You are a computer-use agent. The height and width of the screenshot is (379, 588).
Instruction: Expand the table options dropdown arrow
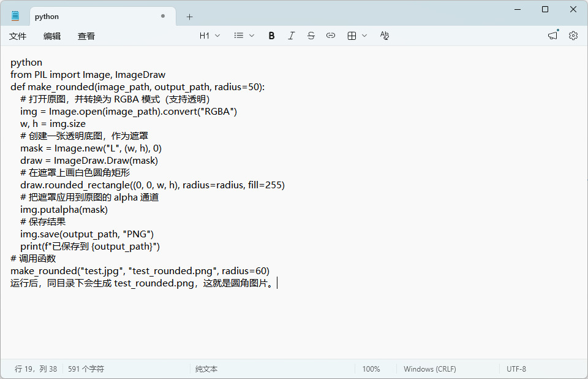click(364, 36)
